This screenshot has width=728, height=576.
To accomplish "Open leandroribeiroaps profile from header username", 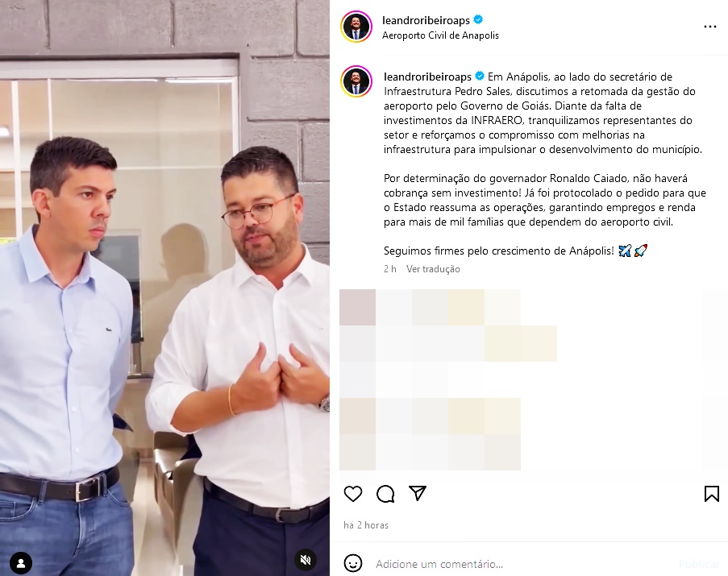I will tap(426, 20).
